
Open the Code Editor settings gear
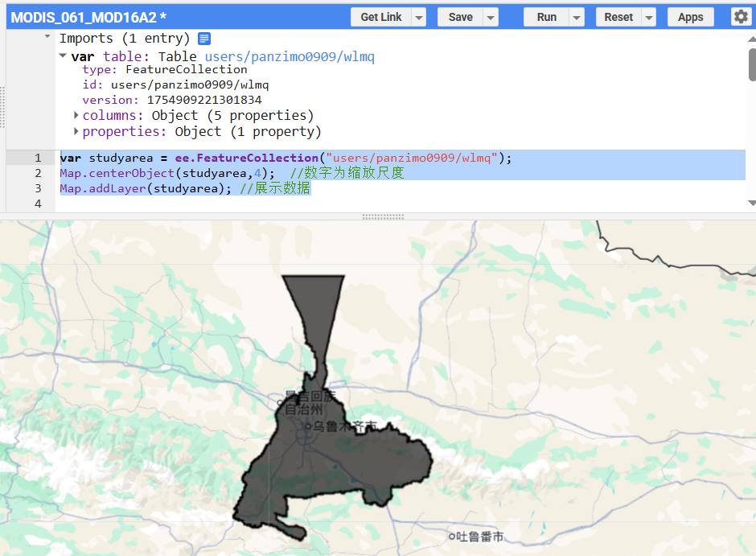[741, 16]
